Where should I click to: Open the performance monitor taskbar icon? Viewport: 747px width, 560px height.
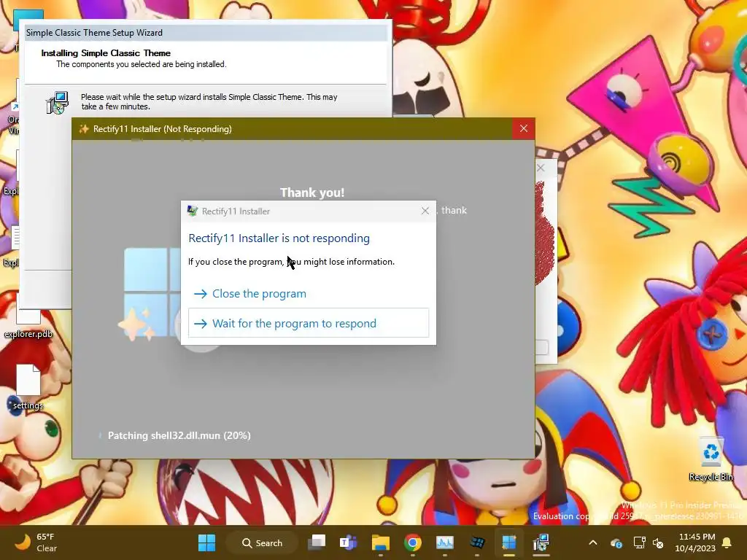pyautogui.click(x=445, y=542)
